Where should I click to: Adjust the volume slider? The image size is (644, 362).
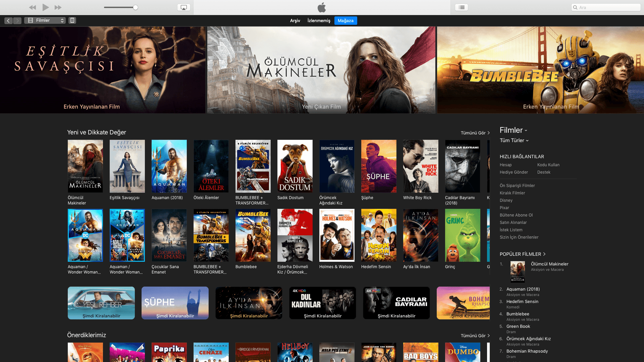tap(136, 7)
